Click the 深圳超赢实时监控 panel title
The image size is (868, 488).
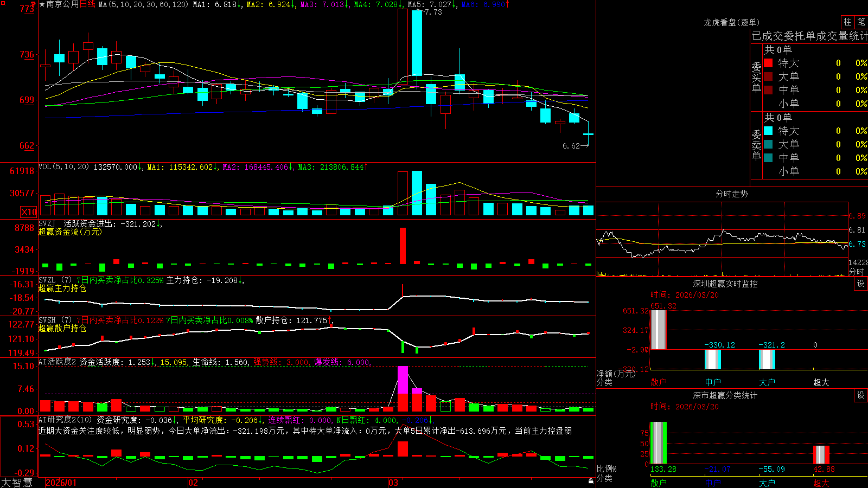pos(725,284)
